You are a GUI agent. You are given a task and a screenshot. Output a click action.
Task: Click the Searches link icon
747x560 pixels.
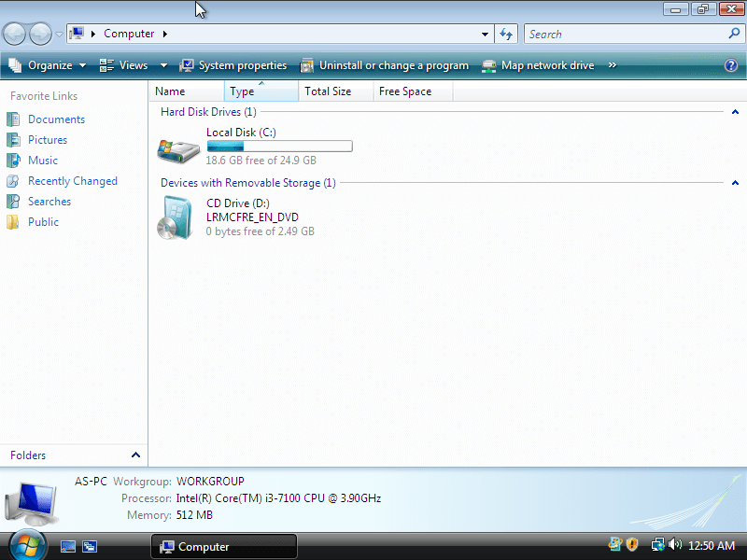tap(13, 202)
